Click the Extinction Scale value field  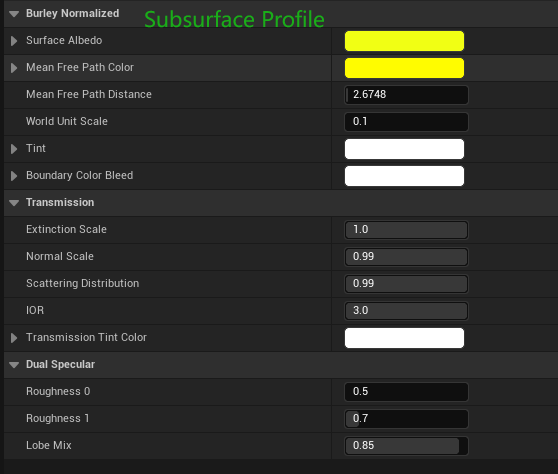406,230
